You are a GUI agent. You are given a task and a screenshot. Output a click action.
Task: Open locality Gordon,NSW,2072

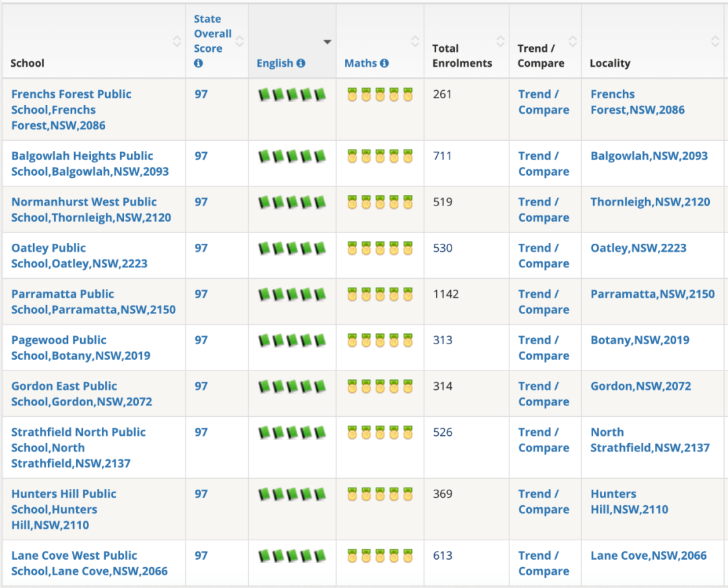[x=641, y=386]
